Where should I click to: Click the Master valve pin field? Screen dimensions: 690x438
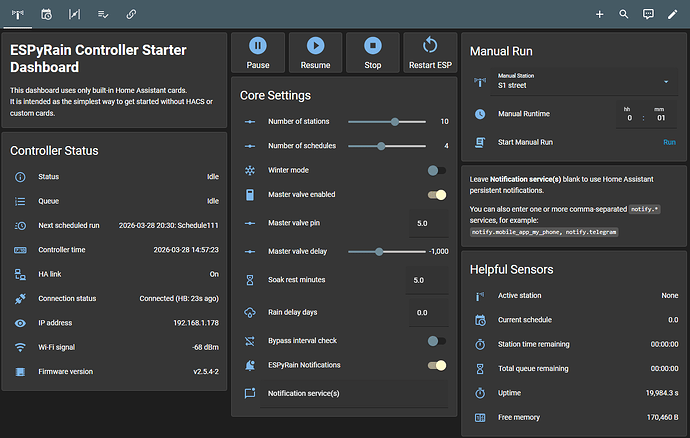click(429, 223)
